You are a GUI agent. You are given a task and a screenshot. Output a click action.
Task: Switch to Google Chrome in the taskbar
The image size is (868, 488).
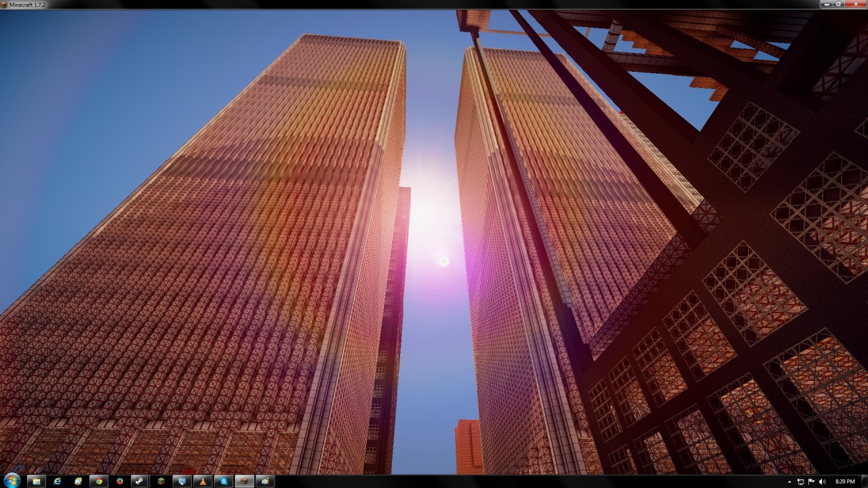pyautogui.click(x=99, y=481)
